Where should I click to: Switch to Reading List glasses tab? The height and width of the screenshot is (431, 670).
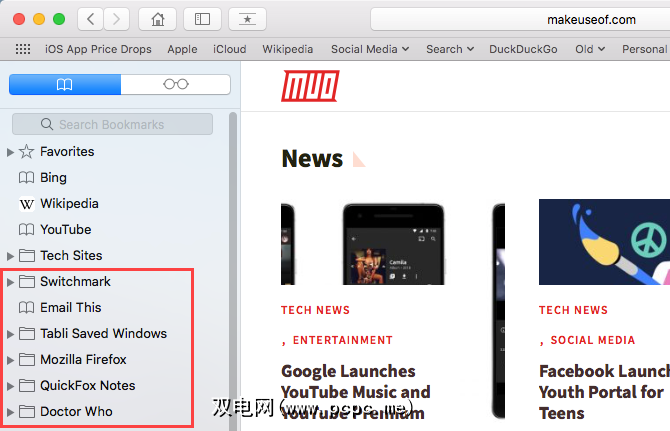point(176,84)
